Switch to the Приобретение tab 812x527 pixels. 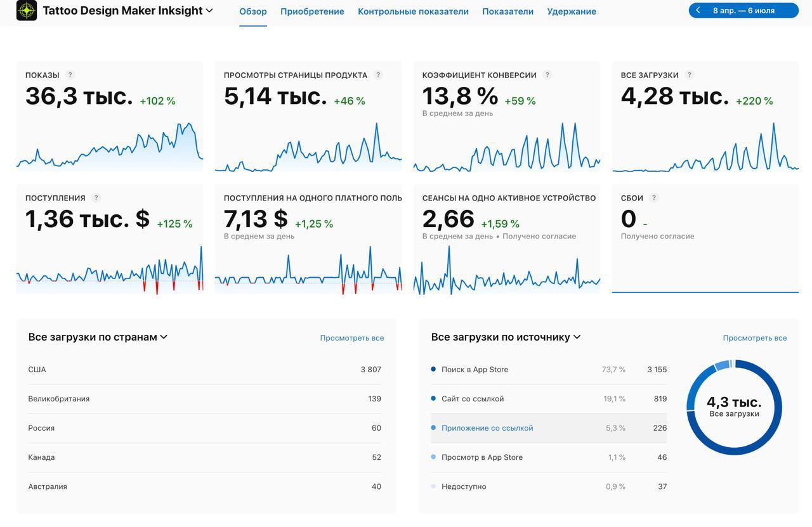tap(311, 11)
